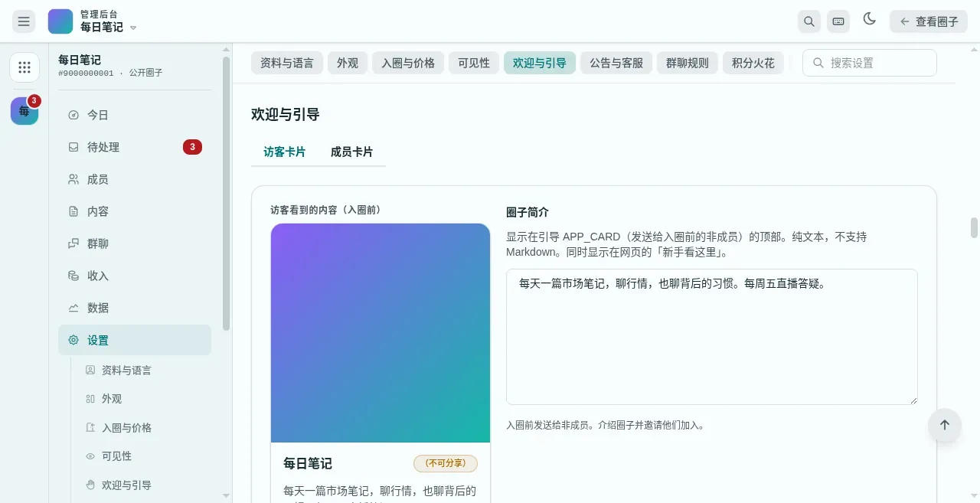
Task: Select 入圈与价格 sidebar sub-item
Action: [x=142, y=427]
